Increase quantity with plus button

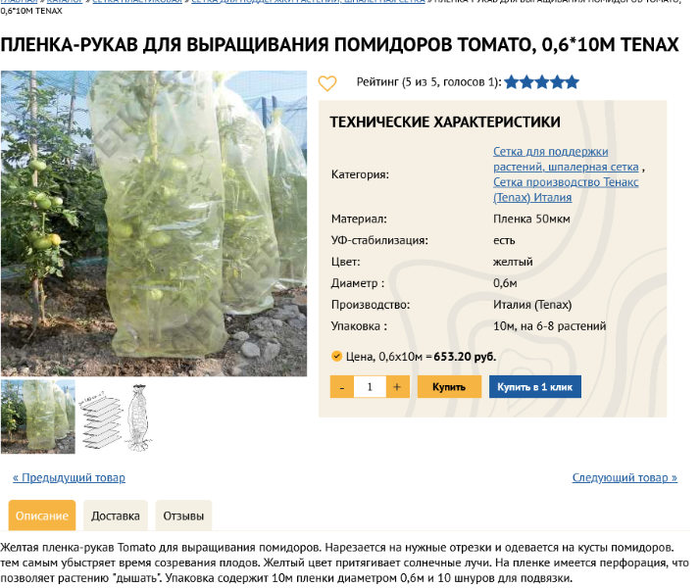click(x=397, y=387)
